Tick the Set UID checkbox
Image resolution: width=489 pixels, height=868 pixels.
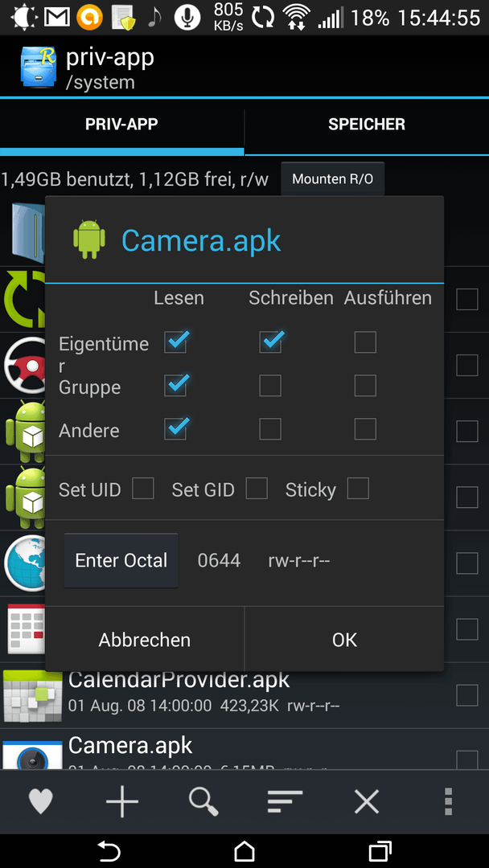coord(143,489)
